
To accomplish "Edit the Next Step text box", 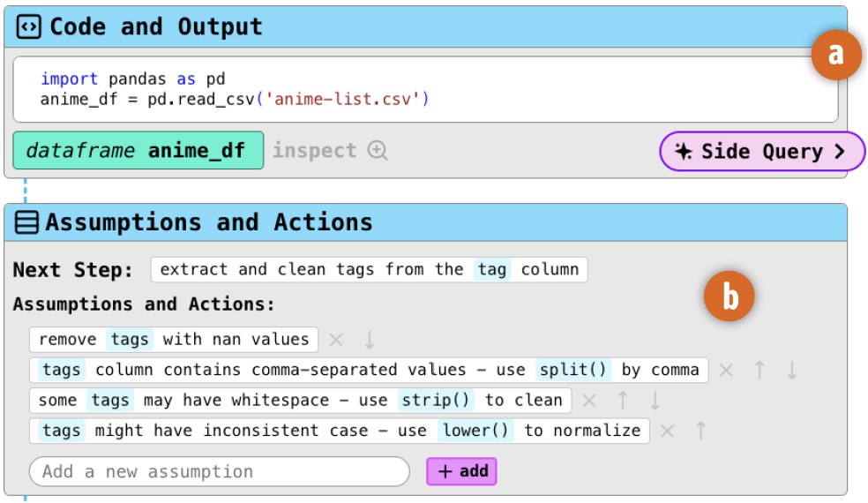I will tap(369, 269).
